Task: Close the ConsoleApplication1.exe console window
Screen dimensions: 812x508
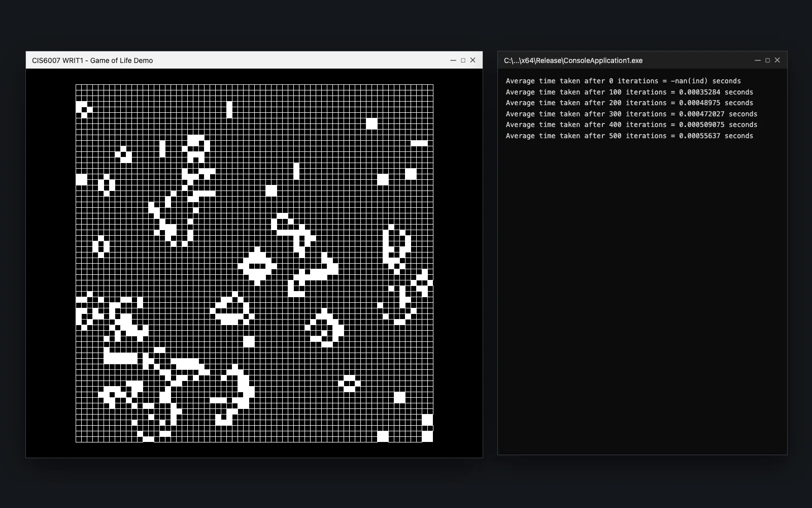Action: [x=777, y=60]
